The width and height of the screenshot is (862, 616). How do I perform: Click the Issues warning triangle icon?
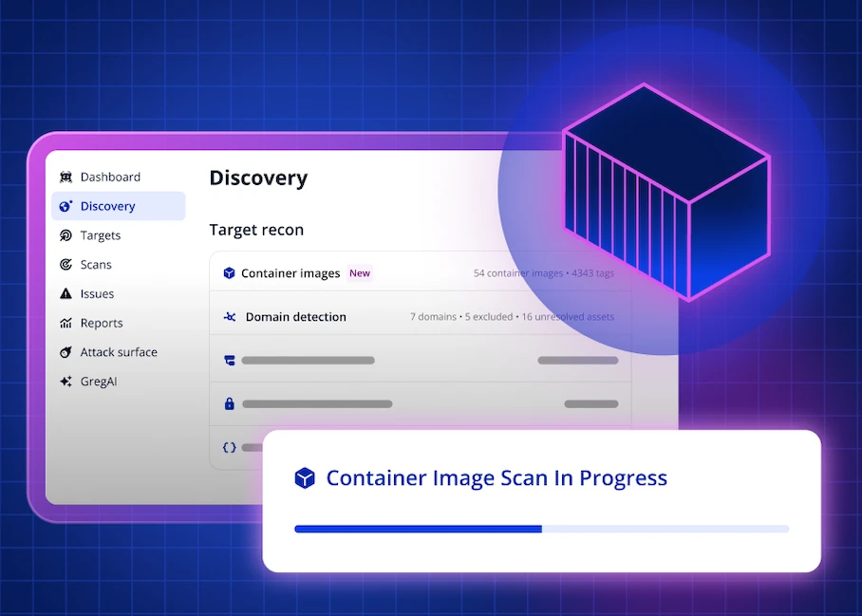pos(66,293)
